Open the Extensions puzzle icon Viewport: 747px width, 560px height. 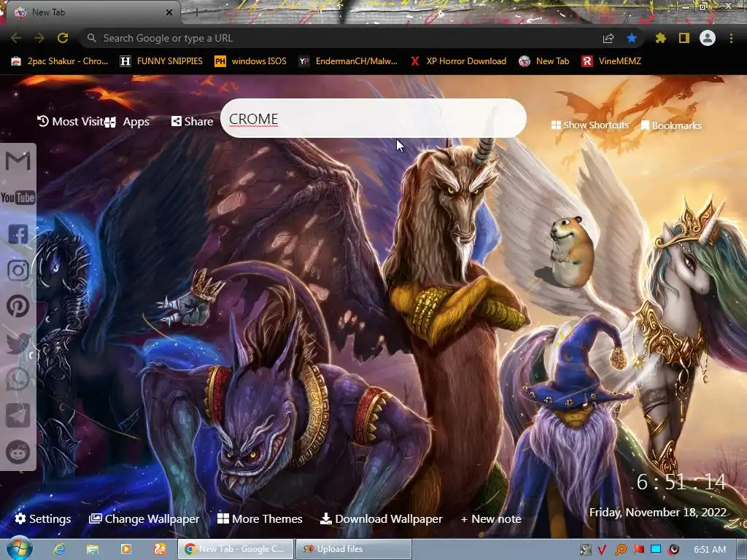click(x=661, y=38)
